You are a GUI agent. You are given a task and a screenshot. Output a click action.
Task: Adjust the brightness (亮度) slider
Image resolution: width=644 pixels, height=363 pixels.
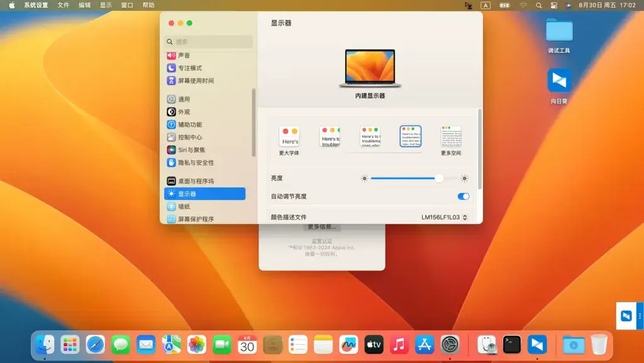click(x=414, y=178)
